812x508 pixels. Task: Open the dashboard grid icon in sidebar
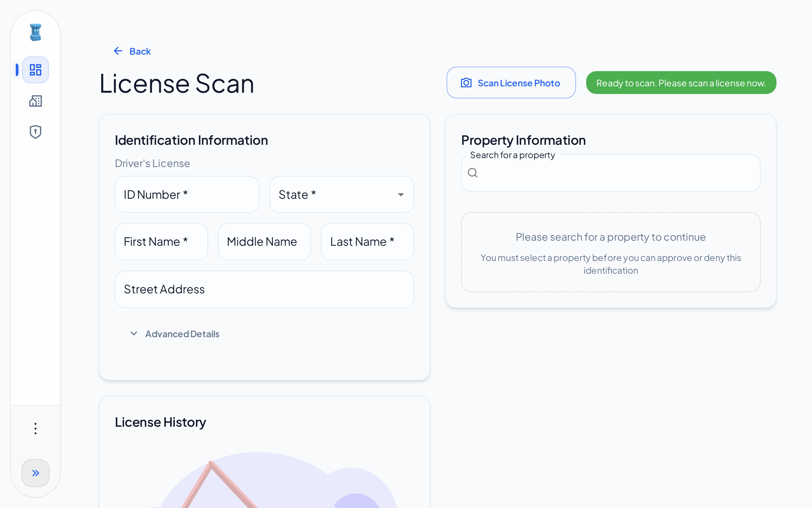coord(36,70)
